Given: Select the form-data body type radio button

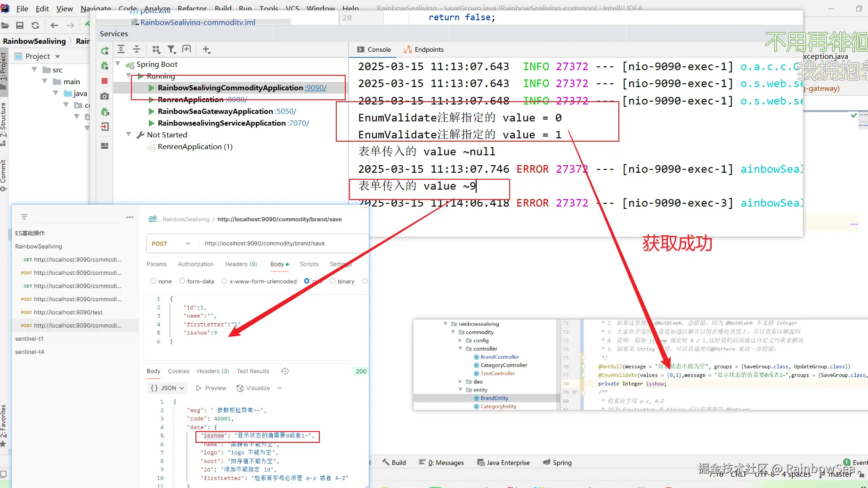Looking at the screenshot, I should click(x=182, y=281).
